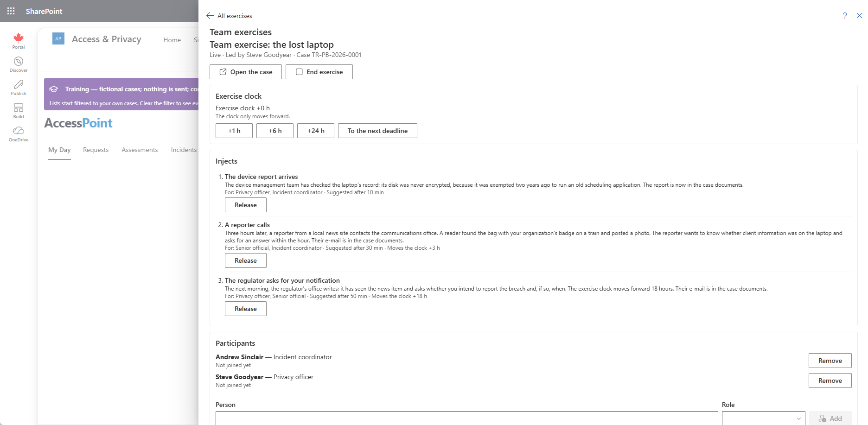The width and height of the screenshot is (868, 425).
Task: Switch to the My Day tab
Action: [x=59, y=150]
